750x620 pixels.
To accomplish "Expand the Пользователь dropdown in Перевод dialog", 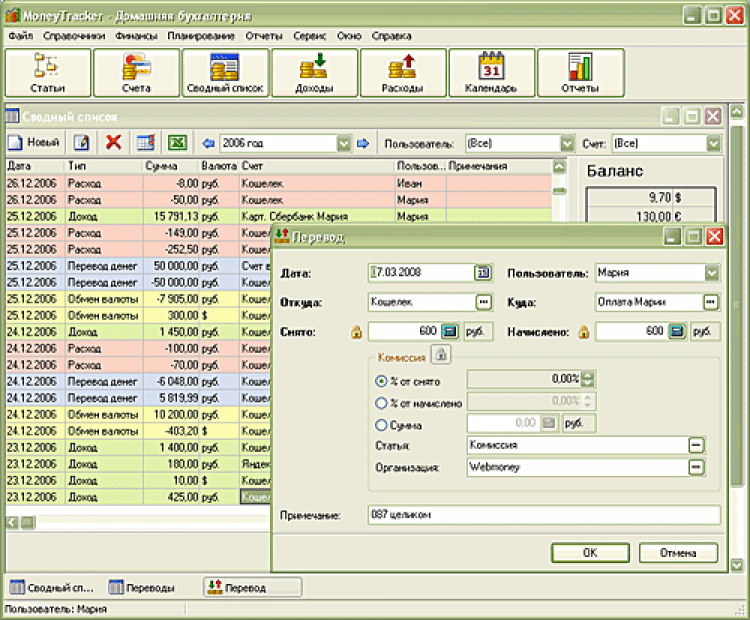I will pos(711,272).
